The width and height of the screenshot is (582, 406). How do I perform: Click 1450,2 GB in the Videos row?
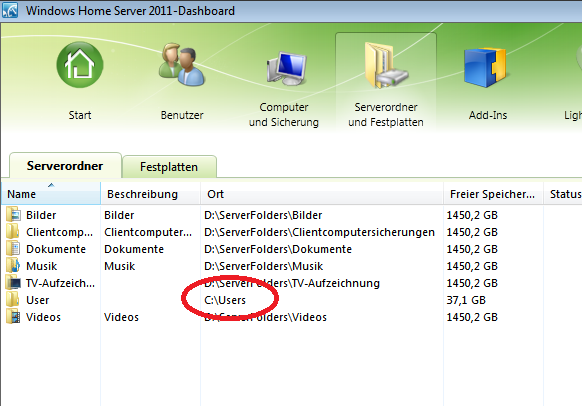click(472, 317)
